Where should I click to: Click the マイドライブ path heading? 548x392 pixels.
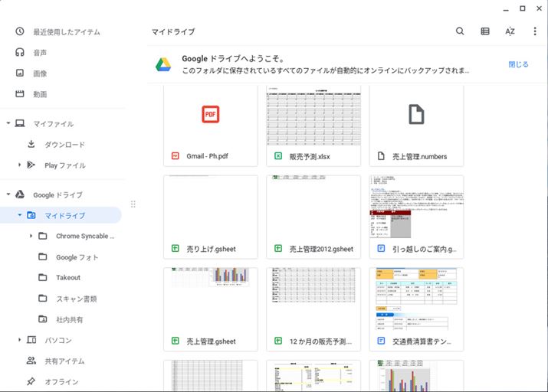[x=173, y=31]
